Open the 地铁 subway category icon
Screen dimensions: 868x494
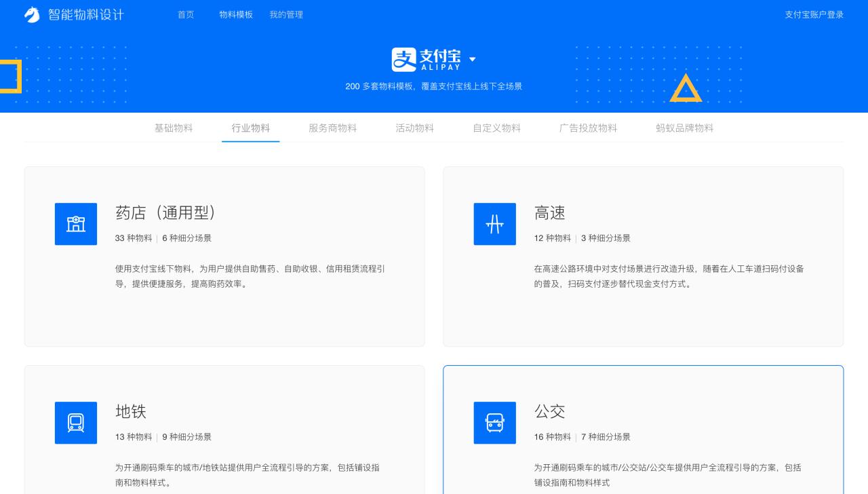(x=76, y=423)
